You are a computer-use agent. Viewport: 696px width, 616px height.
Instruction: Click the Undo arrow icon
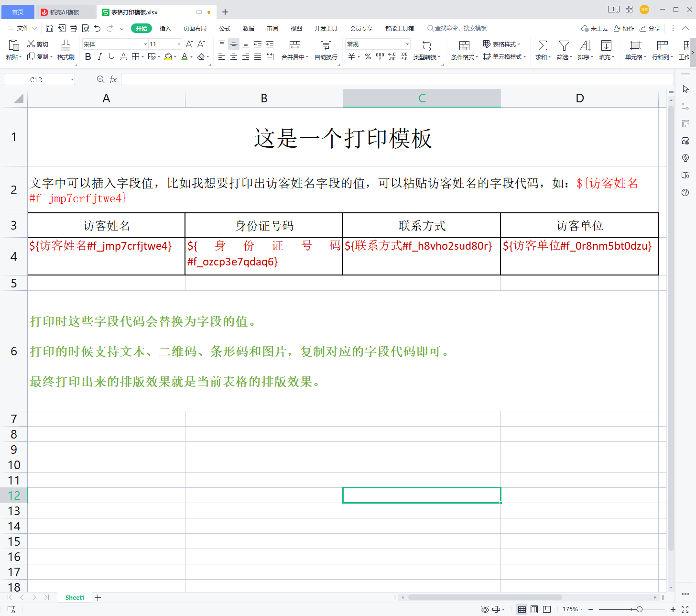pyautogui.click(x=98, y=28)
